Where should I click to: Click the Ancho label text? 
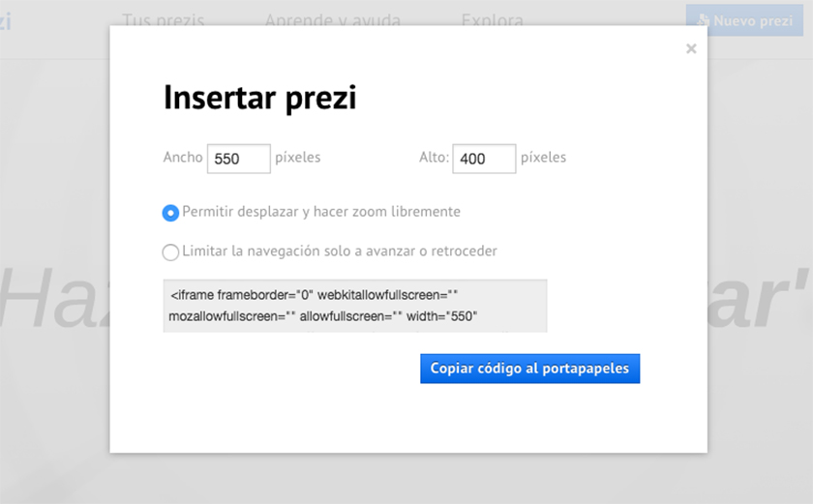(183, 157)
